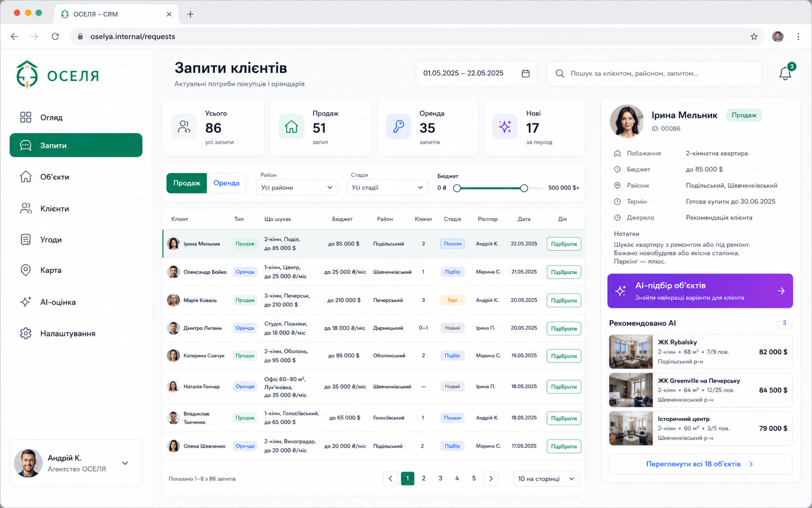This screenshot has width=812, height=508.
Task: Click Підібрати for Ірина Мельник
Action: [564, 244]
